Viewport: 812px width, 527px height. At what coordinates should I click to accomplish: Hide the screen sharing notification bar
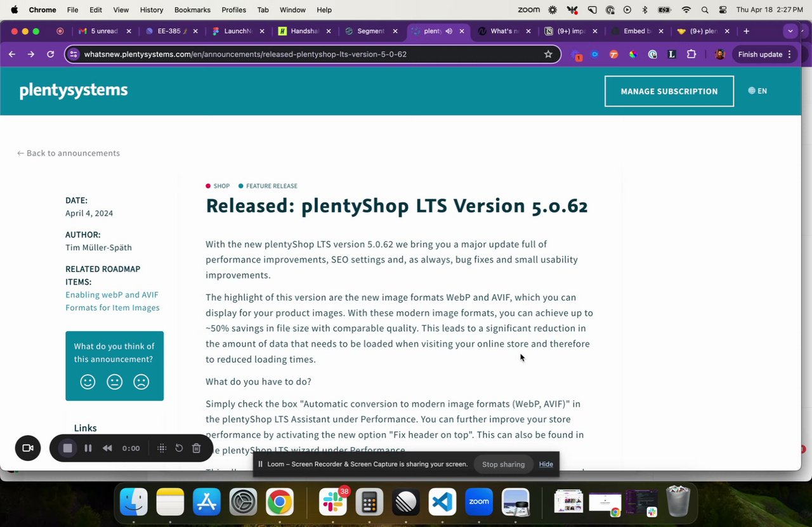(x=546, y=464)
